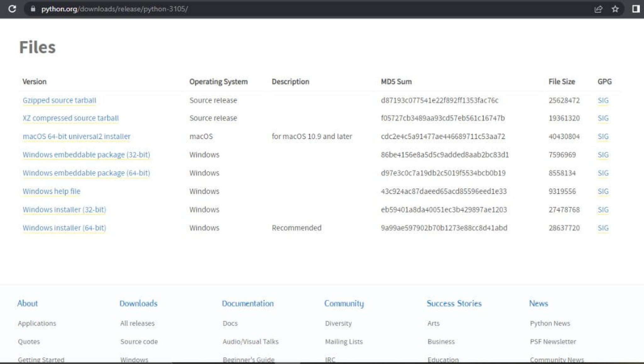The width and height of the screenshot is (644, 364).
Task: Download XZ compressed source tarball
Action: 70,118
